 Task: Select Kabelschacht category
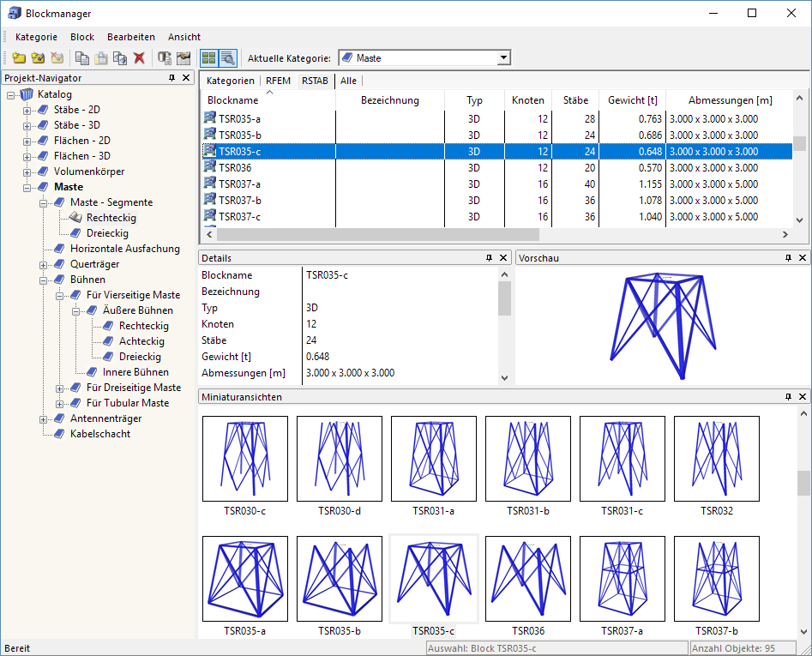point(100,434)
